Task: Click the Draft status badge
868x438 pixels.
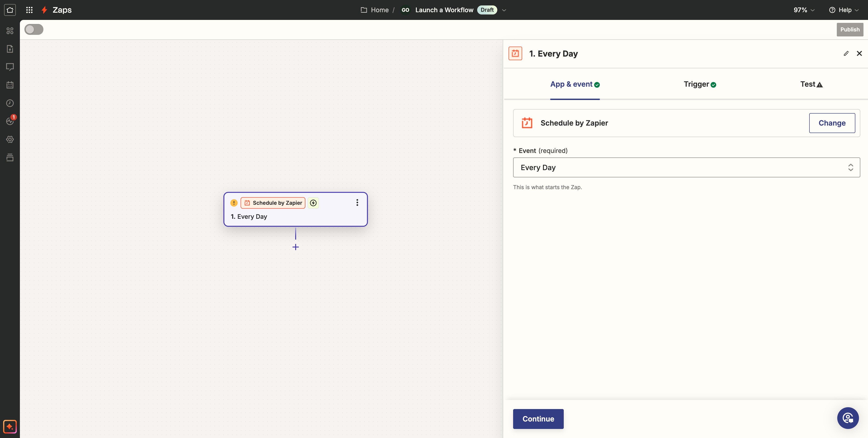Action: coord(487,10)
